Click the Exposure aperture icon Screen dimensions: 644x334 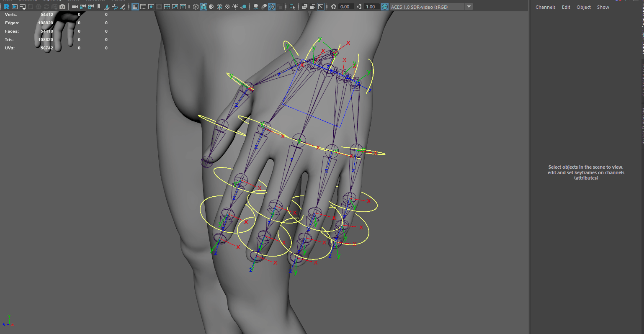point(334,7)
